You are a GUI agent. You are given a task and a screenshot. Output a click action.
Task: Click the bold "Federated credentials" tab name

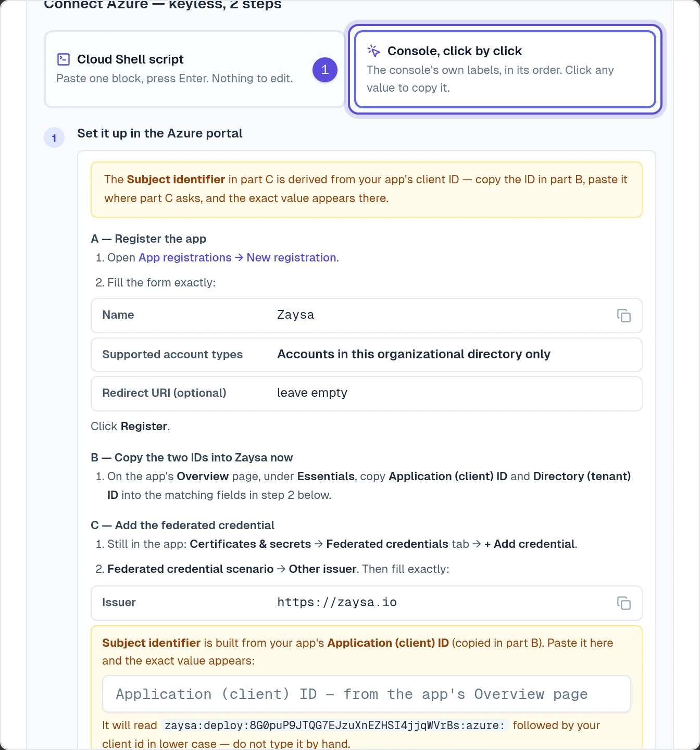click(387, 544)
